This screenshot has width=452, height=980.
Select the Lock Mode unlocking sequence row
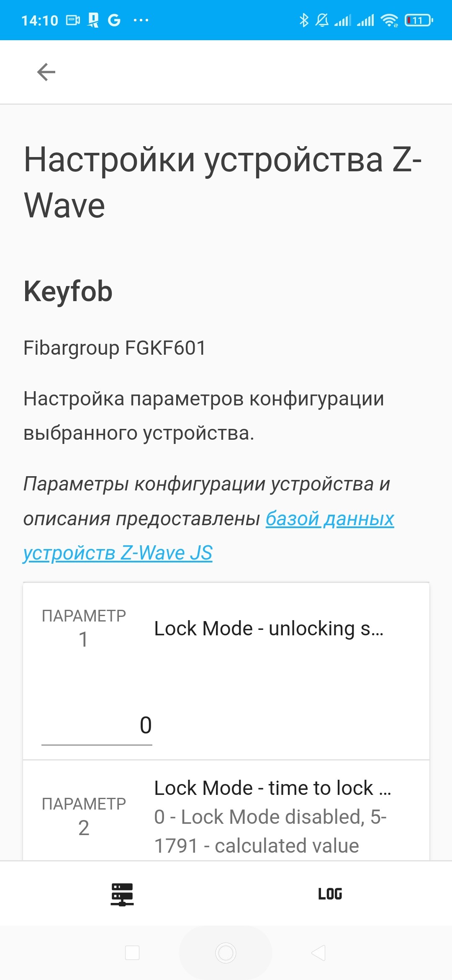pos(268,628)
